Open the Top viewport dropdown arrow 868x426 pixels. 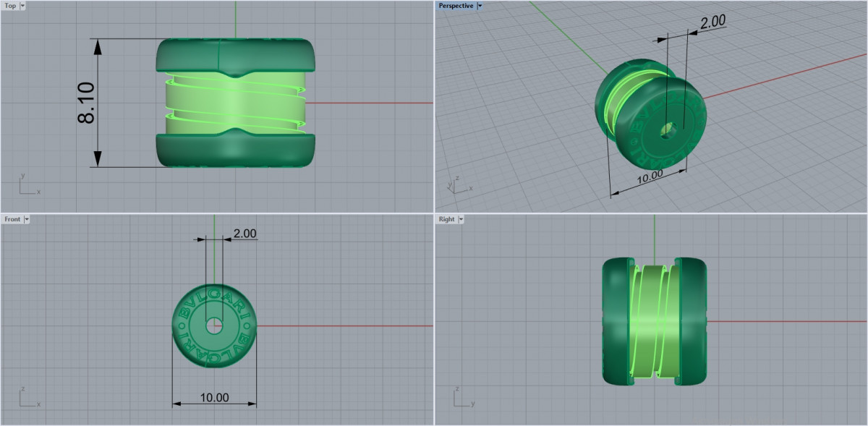pyautogui.click(x=23, y=6)
